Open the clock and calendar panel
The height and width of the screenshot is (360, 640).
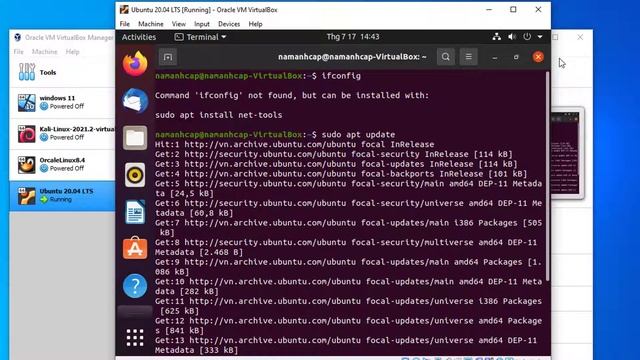[x=353, y=37]
